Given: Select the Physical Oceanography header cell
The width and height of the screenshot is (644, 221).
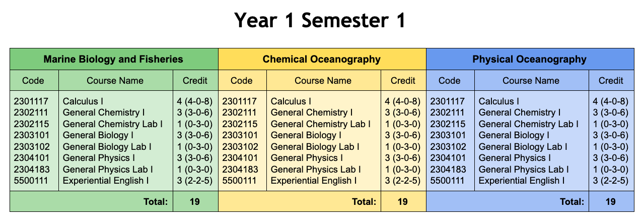Looking at the screenshot, I should 530,60.
